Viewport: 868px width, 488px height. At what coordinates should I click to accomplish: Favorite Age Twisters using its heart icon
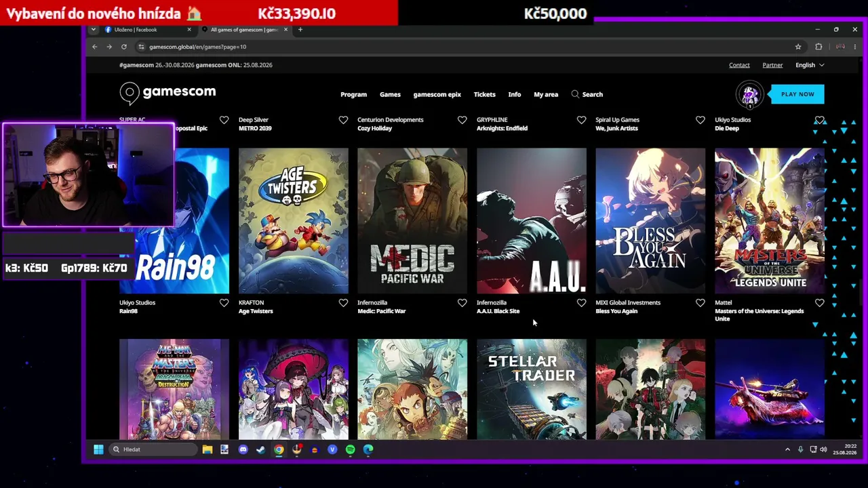pyautogui.click(x=343, y=303)
